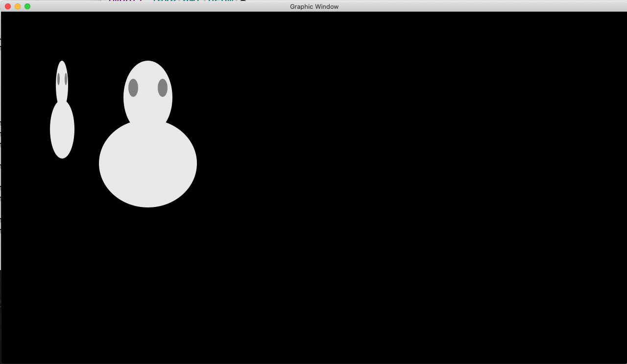Select the small figure's oval body
This screenshot has height=364, width=627.
(62, 131)
